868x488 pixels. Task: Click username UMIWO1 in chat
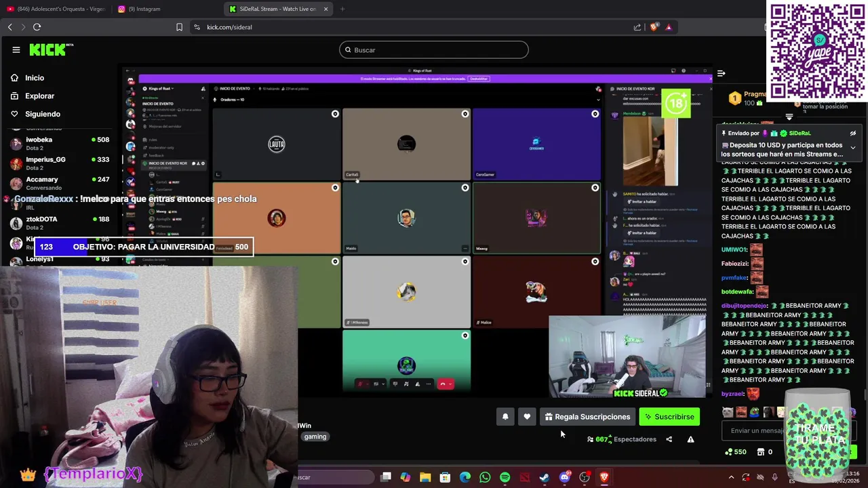734,250
